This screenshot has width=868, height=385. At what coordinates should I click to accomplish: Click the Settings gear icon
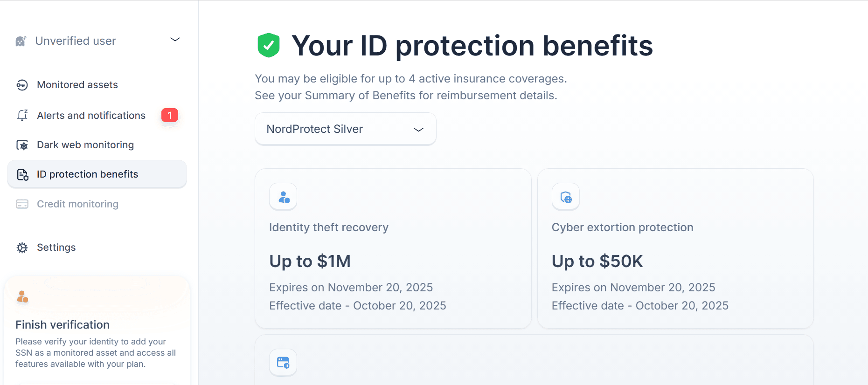pos(22,247)
